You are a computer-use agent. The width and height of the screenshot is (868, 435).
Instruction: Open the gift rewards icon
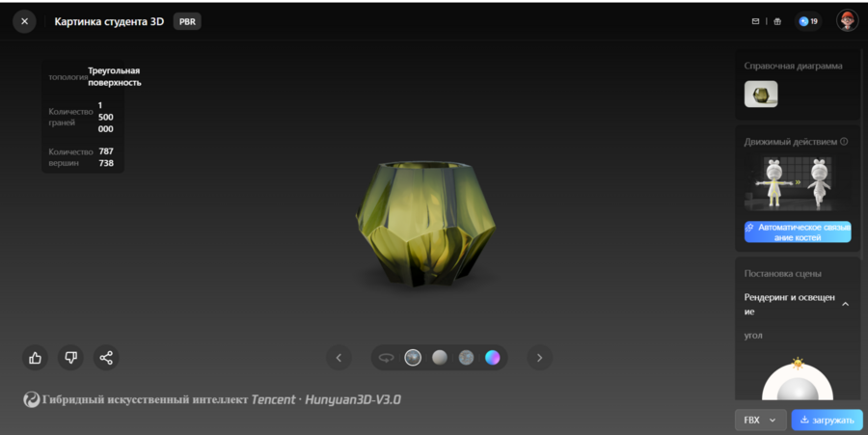pyautogui.click(x=777, y=21)
